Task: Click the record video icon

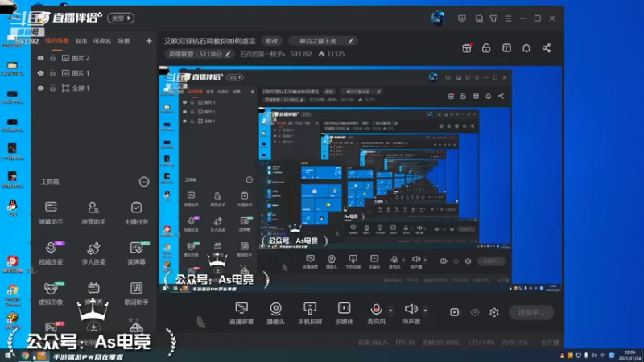Action: [455, 312]
